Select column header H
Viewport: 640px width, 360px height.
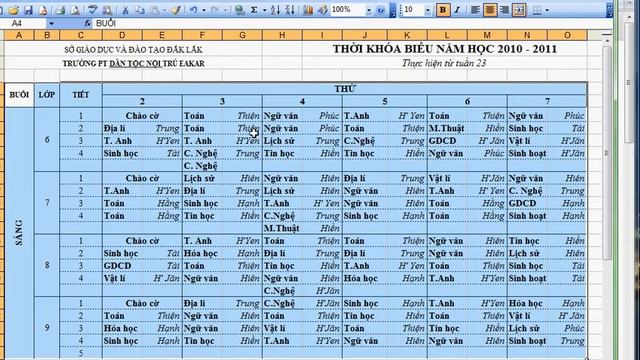tap(282, 35)
